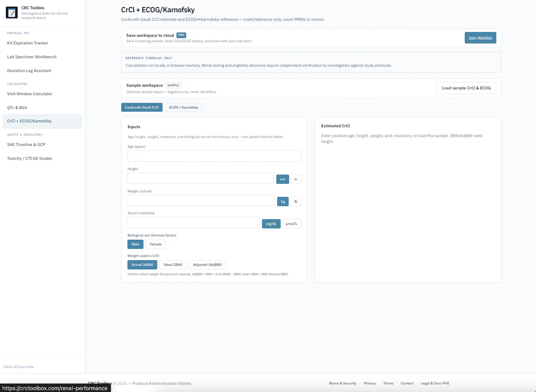This screenshot has width=536, height=392.
Task: Go to QTc & BSA calculator
Action: click(17, 108)
